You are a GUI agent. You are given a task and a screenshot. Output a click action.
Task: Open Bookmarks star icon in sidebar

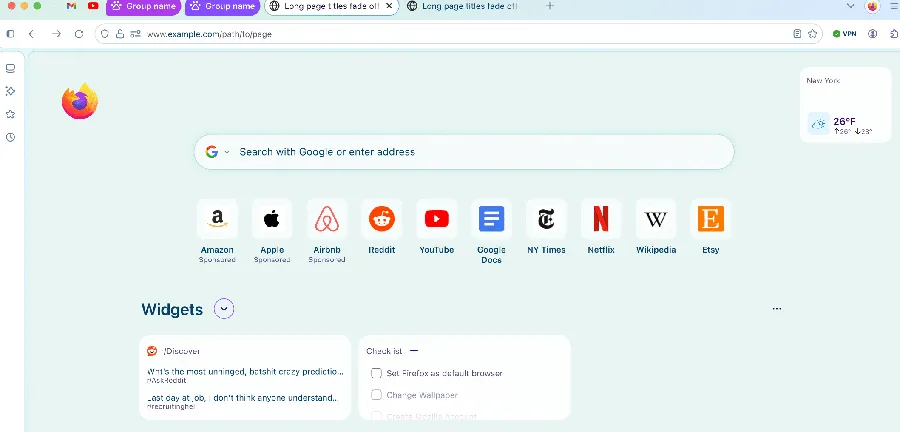coord(10,114)
